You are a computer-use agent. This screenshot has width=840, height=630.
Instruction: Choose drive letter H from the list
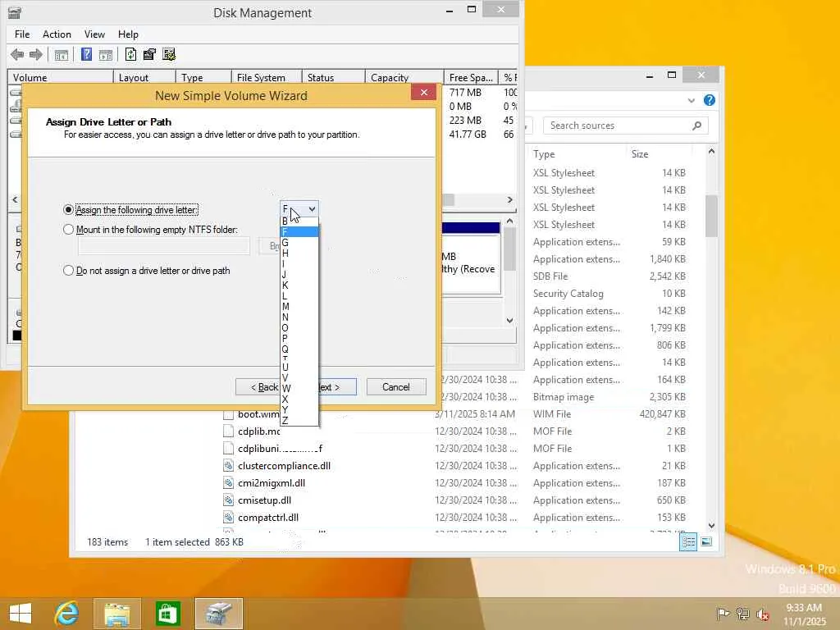coord(299,253)
